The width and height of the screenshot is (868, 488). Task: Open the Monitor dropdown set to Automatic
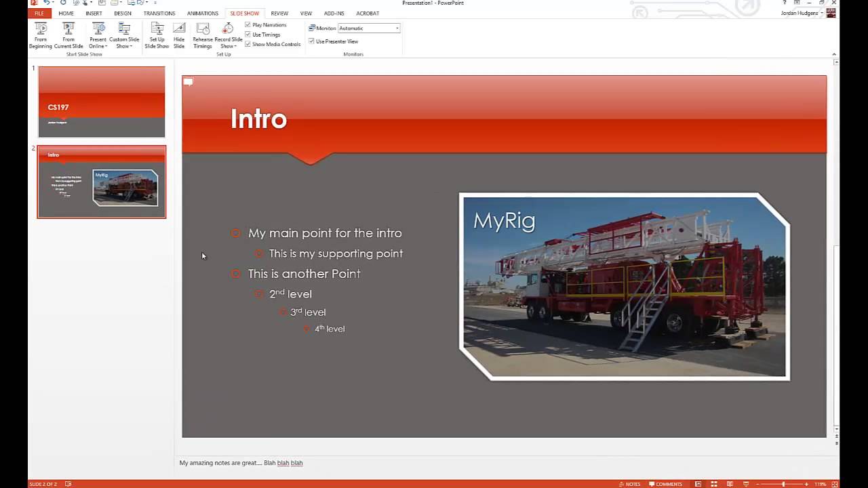[369, 28]
